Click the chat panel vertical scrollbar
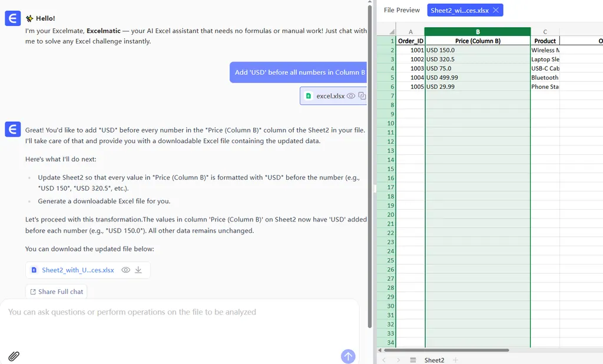The width and height of the screenshot is (603, 364). pos(370,165)
